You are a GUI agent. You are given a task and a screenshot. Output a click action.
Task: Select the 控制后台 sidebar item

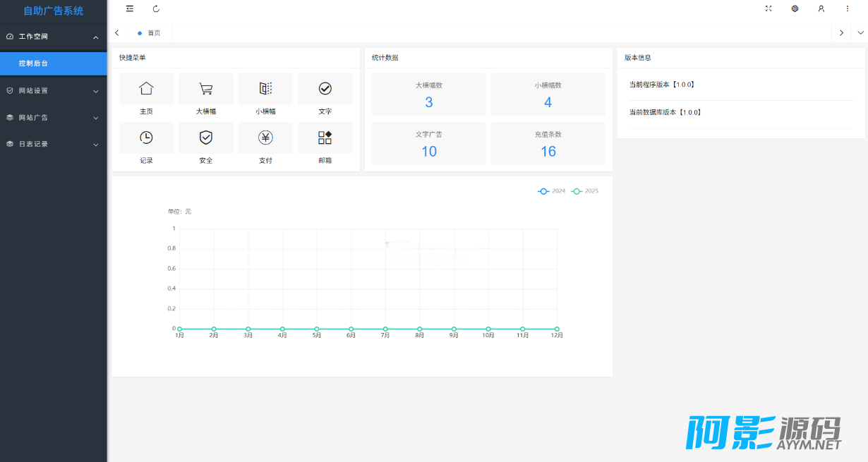point(53,63)
